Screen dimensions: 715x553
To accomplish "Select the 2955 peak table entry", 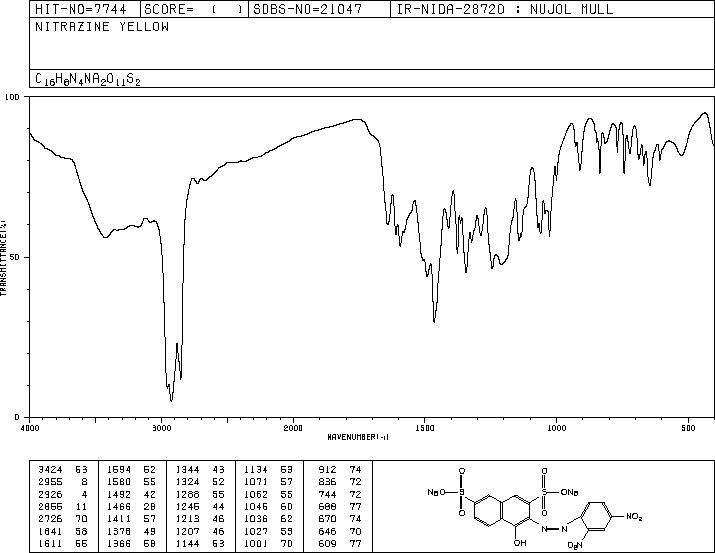I will click(63, 482).
